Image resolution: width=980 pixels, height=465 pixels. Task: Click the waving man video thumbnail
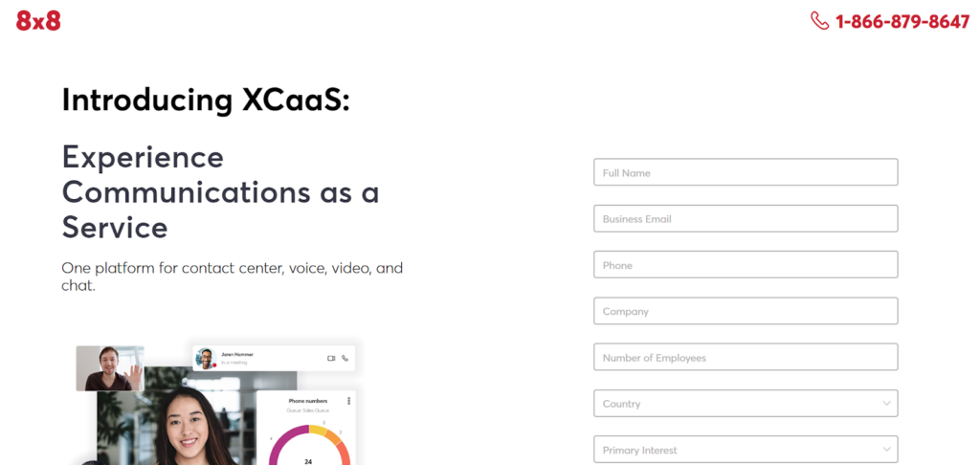(109, 367)
